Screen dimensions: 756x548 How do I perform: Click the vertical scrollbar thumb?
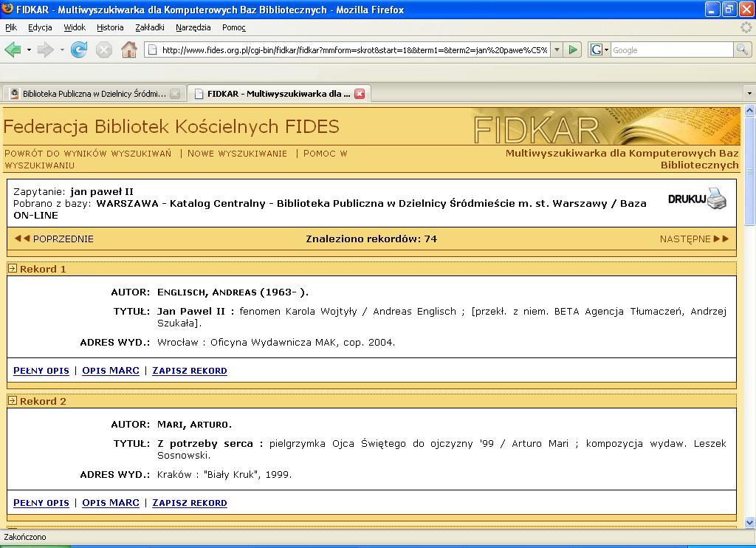pyautogui.click(x=750, y=171)
